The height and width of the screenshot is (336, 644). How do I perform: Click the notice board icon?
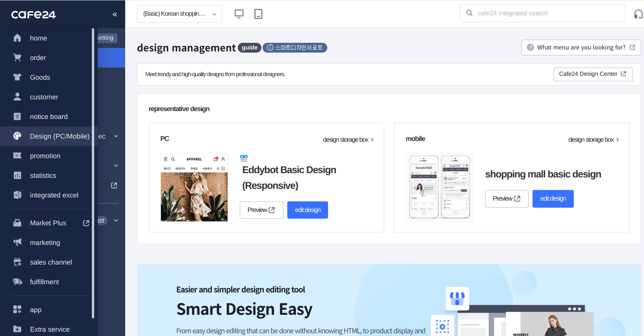[17, 116]
